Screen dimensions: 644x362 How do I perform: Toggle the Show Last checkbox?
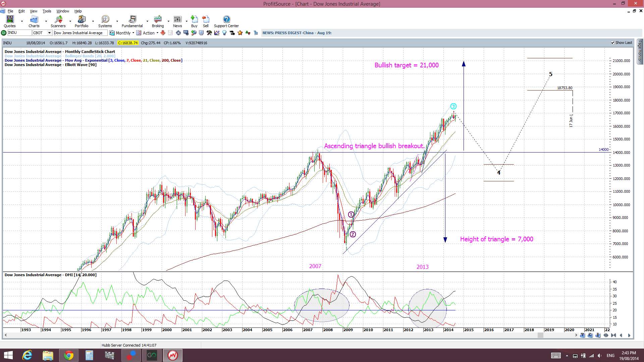[613, 43]
